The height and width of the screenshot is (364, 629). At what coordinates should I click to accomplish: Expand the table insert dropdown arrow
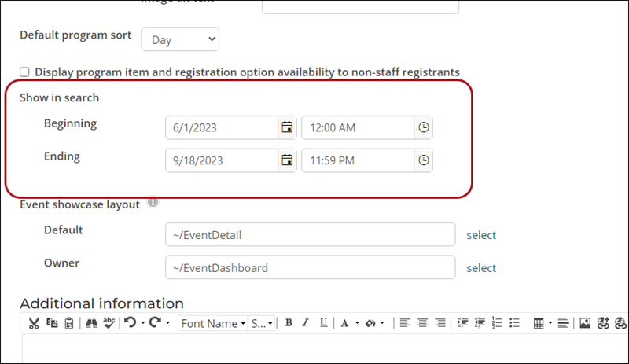550,322
